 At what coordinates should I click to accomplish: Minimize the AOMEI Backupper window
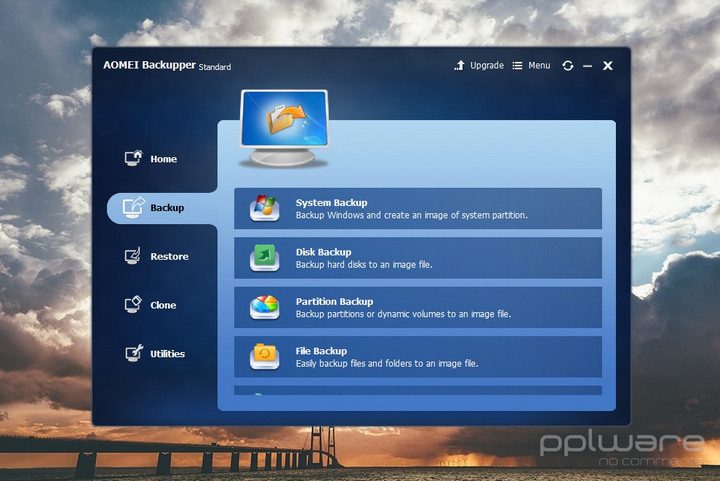click(587, 66)
